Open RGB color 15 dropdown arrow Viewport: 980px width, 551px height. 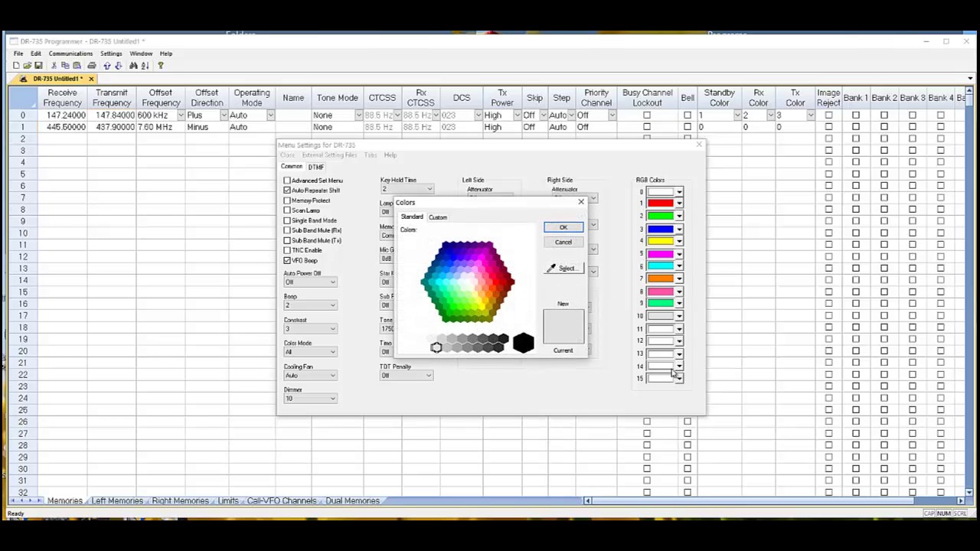click(x=679, y=379)
